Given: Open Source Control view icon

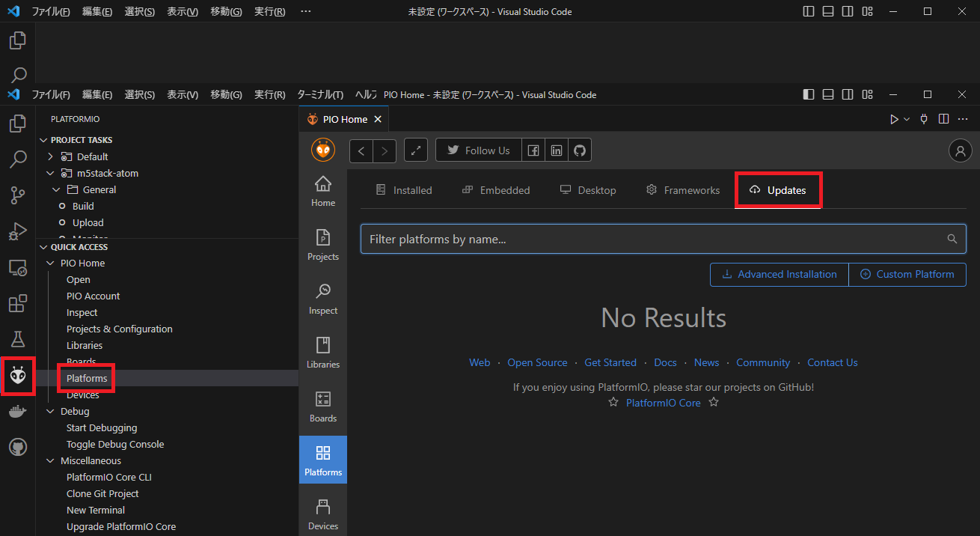Looking at the screenshot, I should [18, 195].
